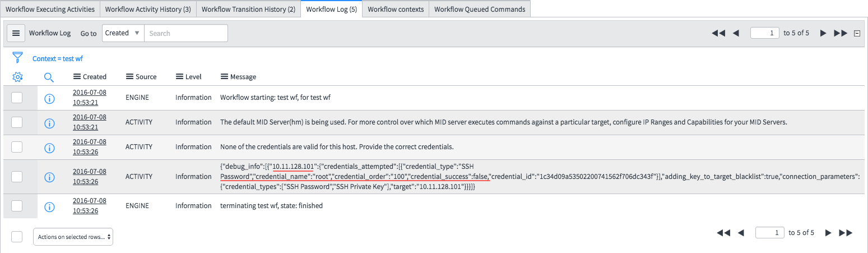The width and height of the screenshot is (868, 253).
Task: Toggle the bottom select-all checkbox
Action: [x=17, y=237]
